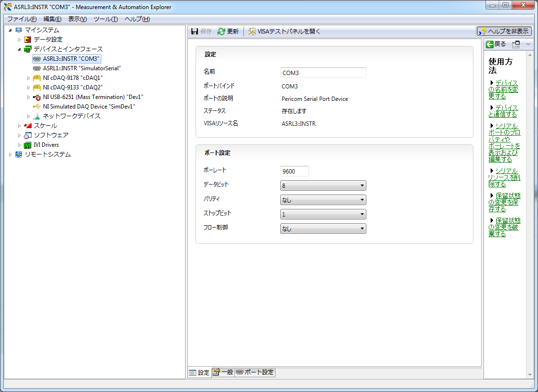Click the help pane layout icon
The width and height of the screenshot is (538, 392).
516,44
